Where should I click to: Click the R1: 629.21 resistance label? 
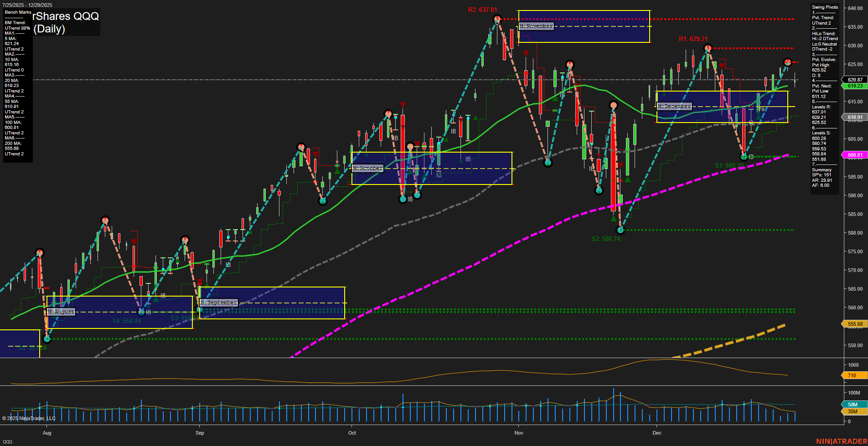point(693,39)
